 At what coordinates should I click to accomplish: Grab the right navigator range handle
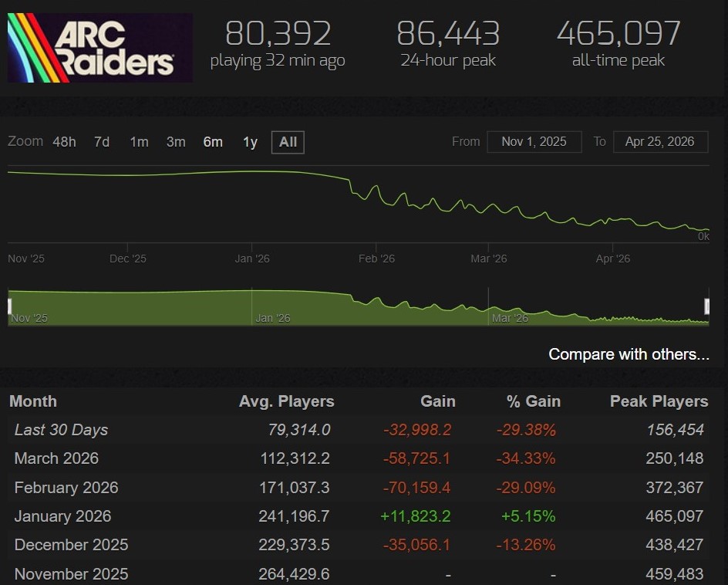[x=707, y=306]
